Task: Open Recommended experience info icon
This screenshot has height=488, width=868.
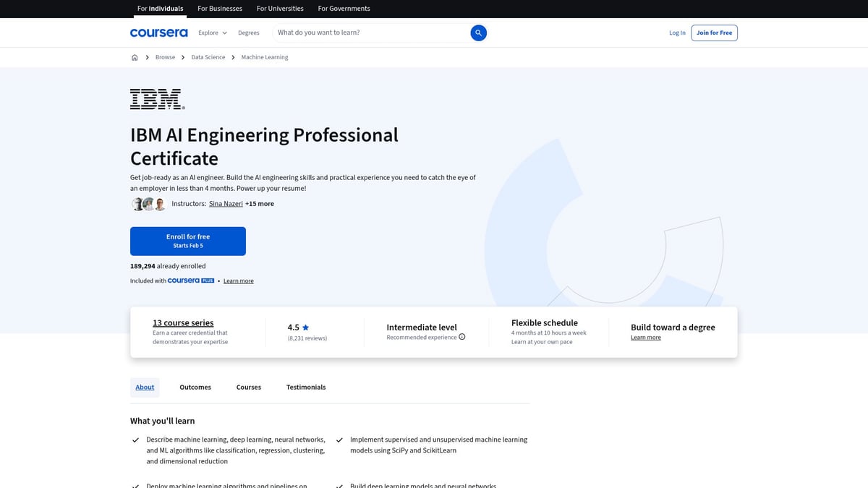Action: 462,337
